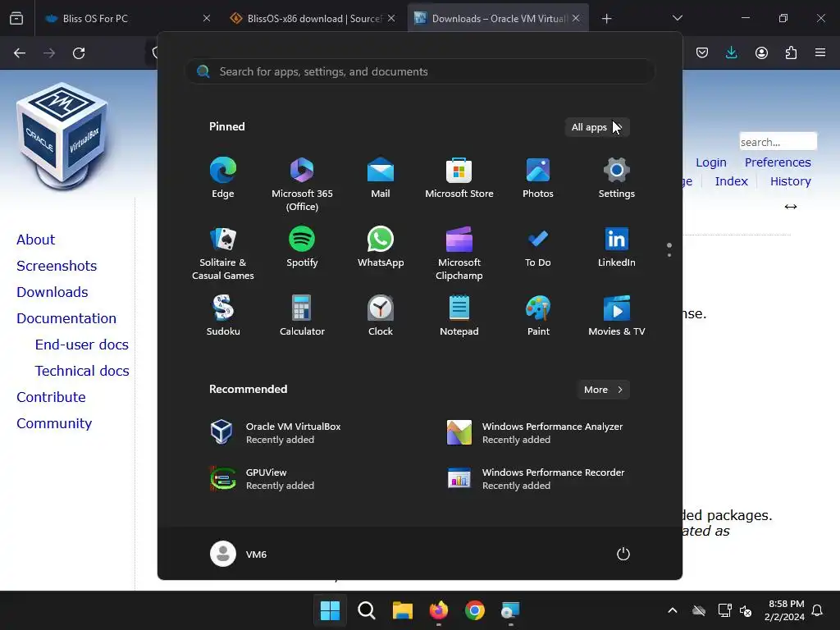Image resolution: width=840 pixels, height=630 pixels.
Task: Open the LinkedIn pinned app
Action: point(617,246)
